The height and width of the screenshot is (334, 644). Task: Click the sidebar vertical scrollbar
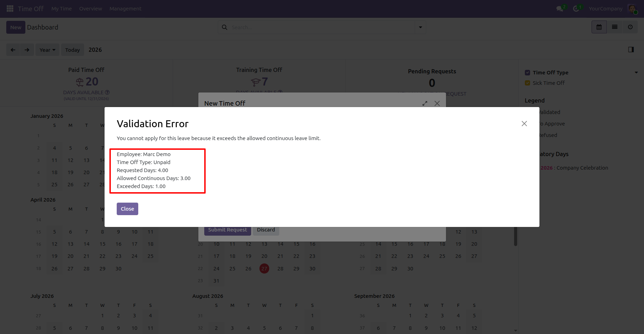pyautogui.click(x=515, y=236)
